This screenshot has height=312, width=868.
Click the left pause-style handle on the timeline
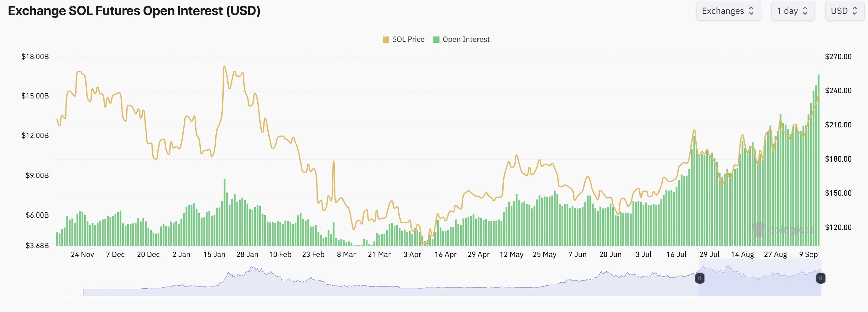tap(700, 278)
